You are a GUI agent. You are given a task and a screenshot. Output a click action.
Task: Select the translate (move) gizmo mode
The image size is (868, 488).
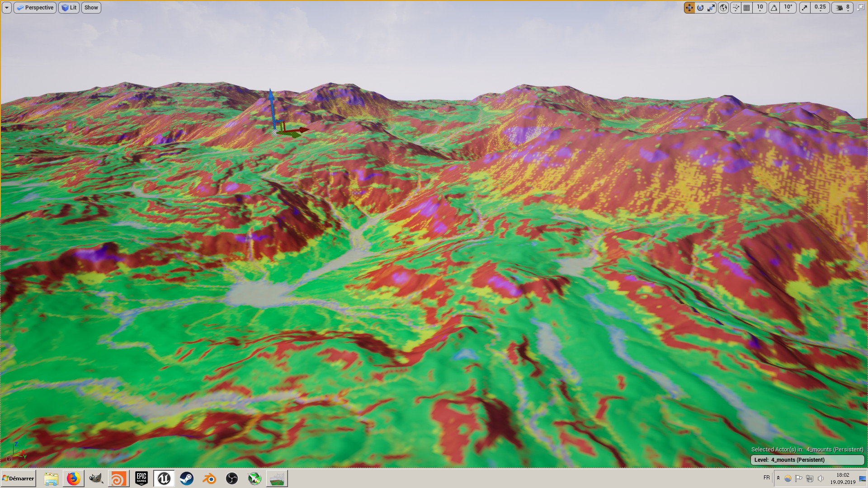[x=689, y=8]
